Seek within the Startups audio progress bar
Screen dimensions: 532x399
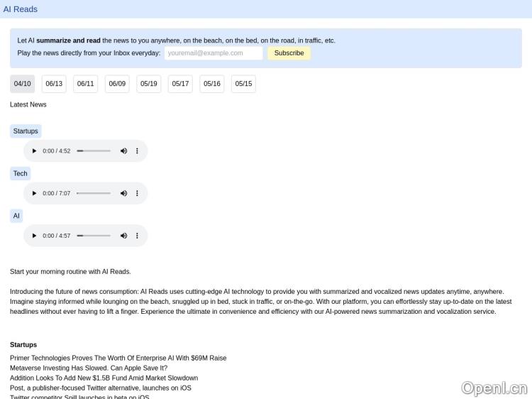tap(94, 151)
